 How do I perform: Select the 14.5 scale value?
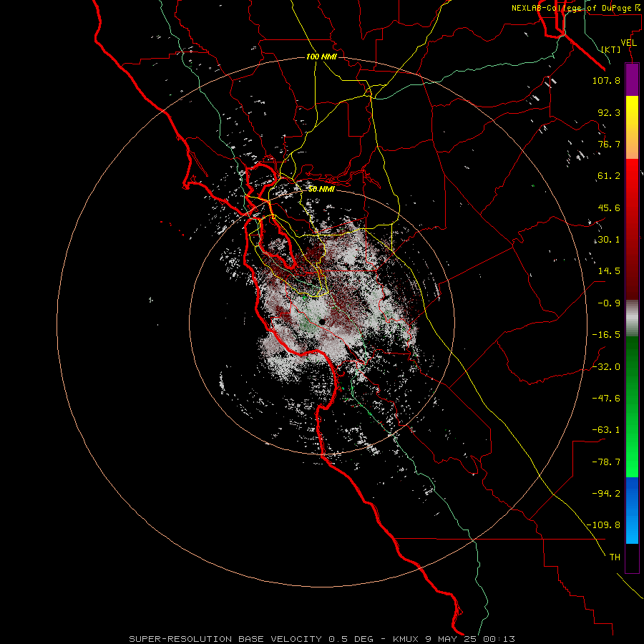[x=609, y=271]
